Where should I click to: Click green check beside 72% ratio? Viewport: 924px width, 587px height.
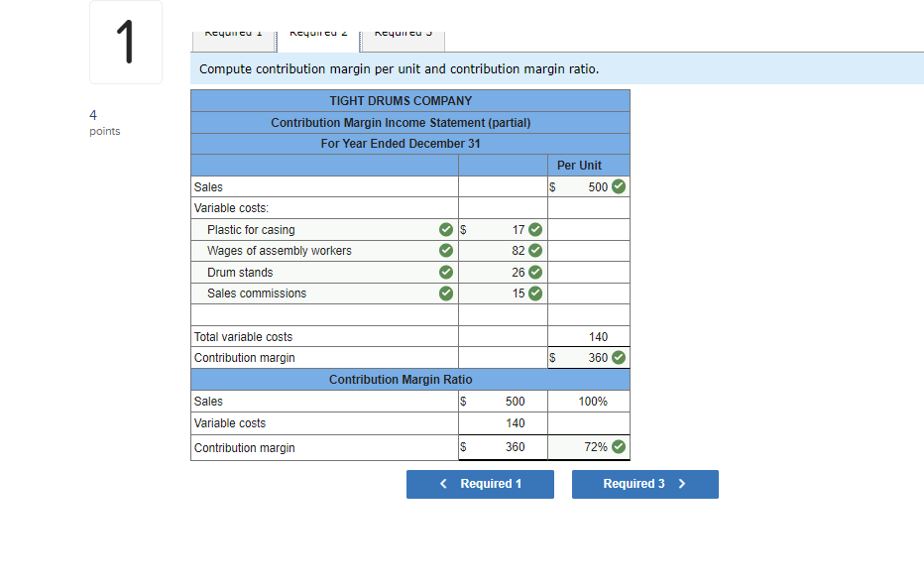619,447
